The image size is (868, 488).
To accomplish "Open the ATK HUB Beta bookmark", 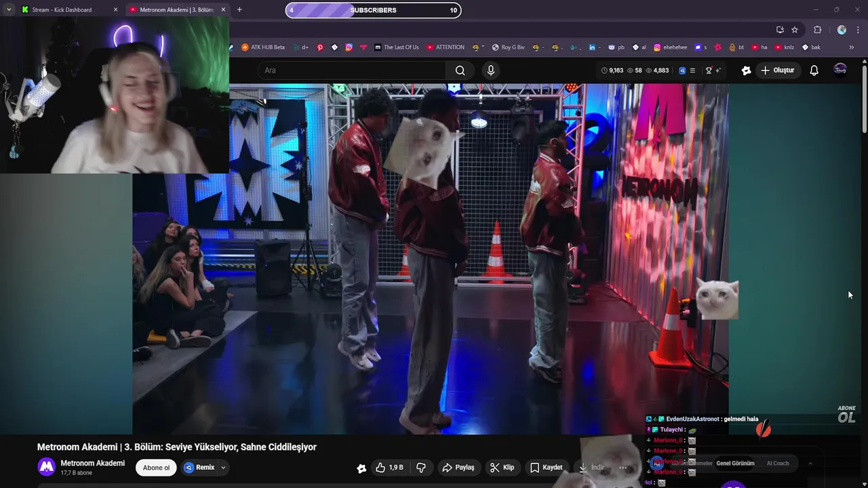I will (263, 47).
